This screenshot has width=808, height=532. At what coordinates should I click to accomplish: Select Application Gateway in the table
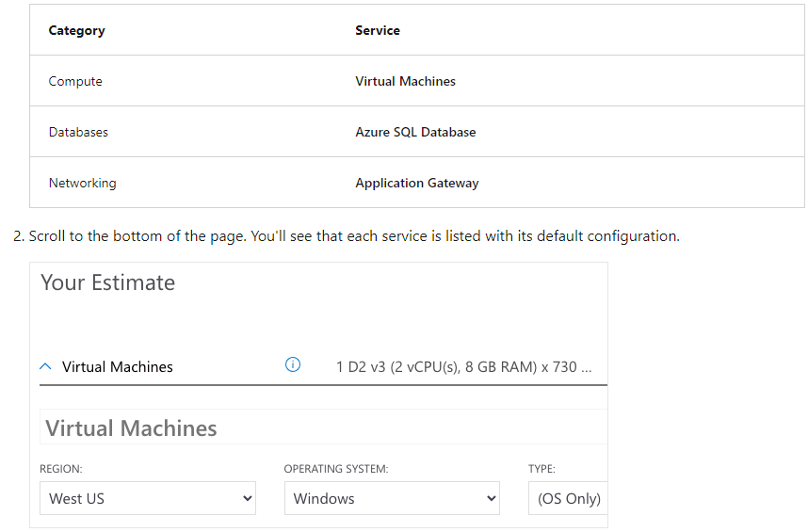(417, 183)
